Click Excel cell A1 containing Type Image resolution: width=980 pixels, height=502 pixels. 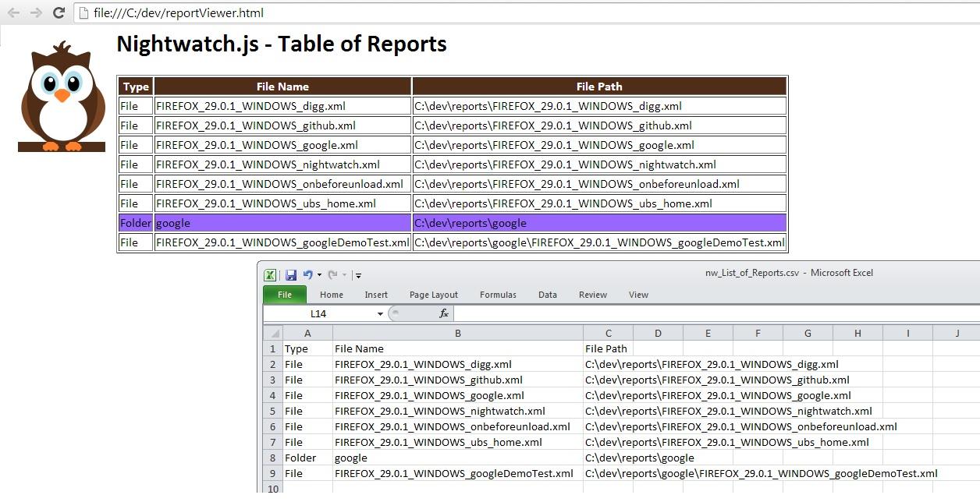tap(307, 348)
